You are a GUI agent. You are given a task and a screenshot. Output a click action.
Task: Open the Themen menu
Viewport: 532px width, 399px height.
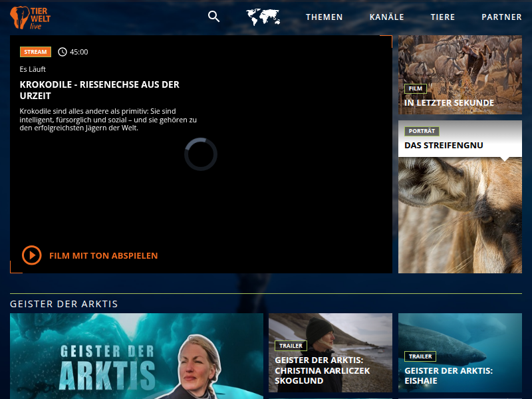click(x=324, y=17)
